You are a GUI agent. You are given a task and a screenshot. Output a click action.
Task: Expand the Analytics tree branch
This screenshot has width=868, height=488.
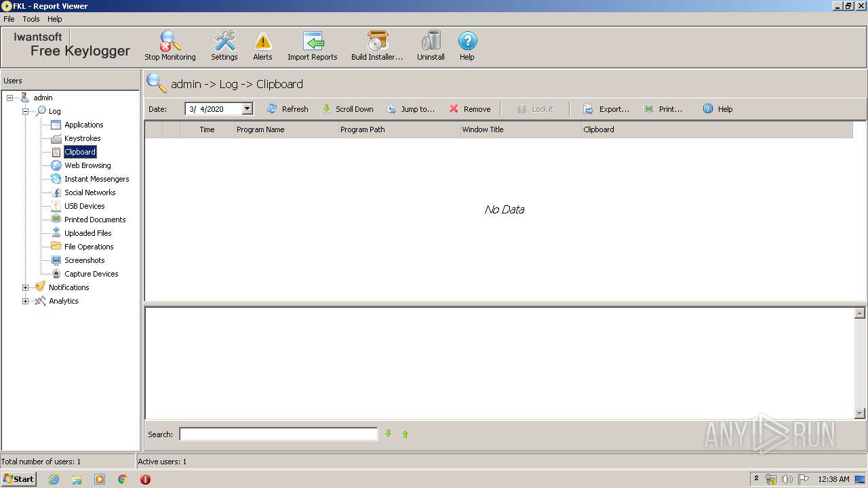25,301
